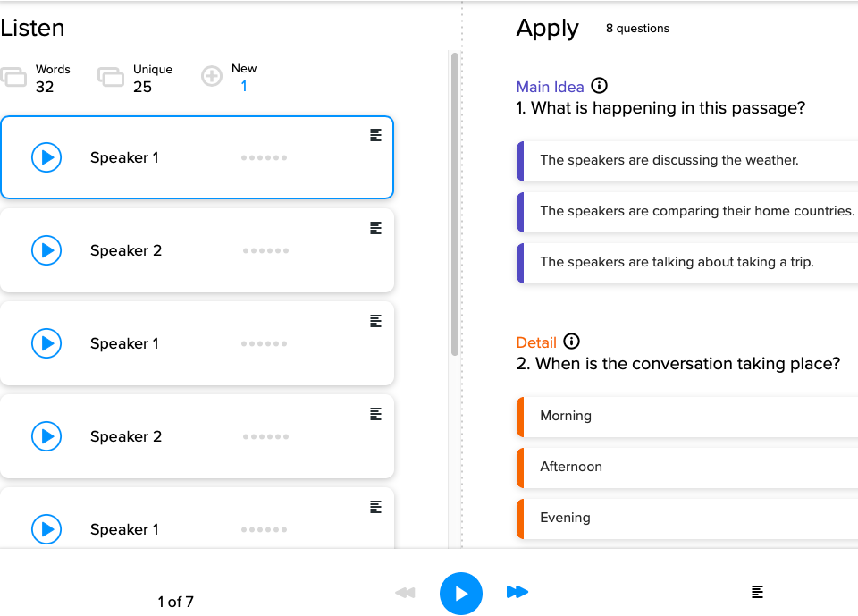The height and width of the screenshot is (616, 858).
Task: Click the Listen panel vertical scrollbar
Action: click(x=455, y=206)
